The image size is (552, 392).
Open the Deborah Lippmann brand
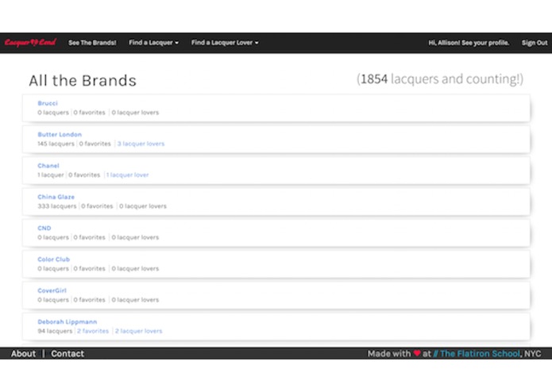[68, 322]
